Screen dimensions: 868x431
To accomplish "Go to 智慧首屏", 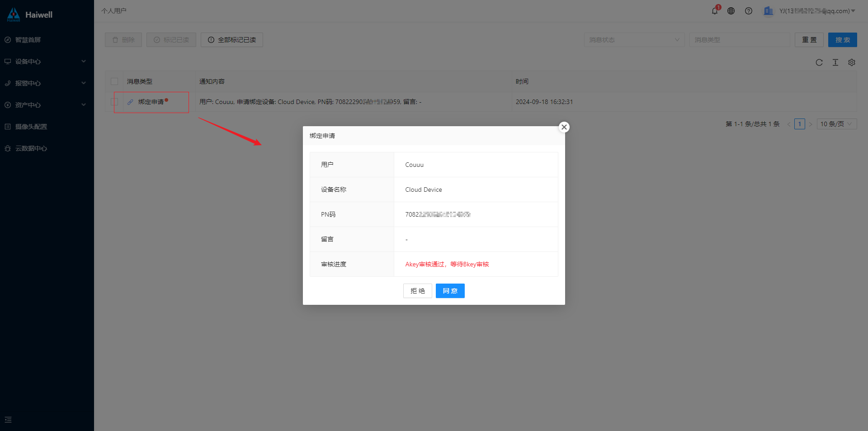I will 47,40.
